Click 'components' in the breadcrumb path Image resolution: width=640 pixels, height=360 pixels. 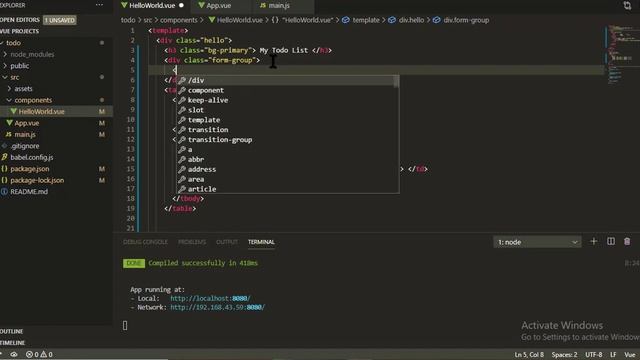[x=178, y=20]
